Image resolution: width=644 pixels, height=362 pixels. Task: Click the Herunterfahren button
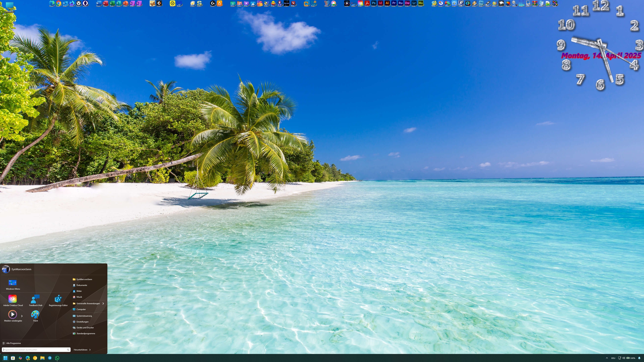pyautogui.click(x=80, y=350)
